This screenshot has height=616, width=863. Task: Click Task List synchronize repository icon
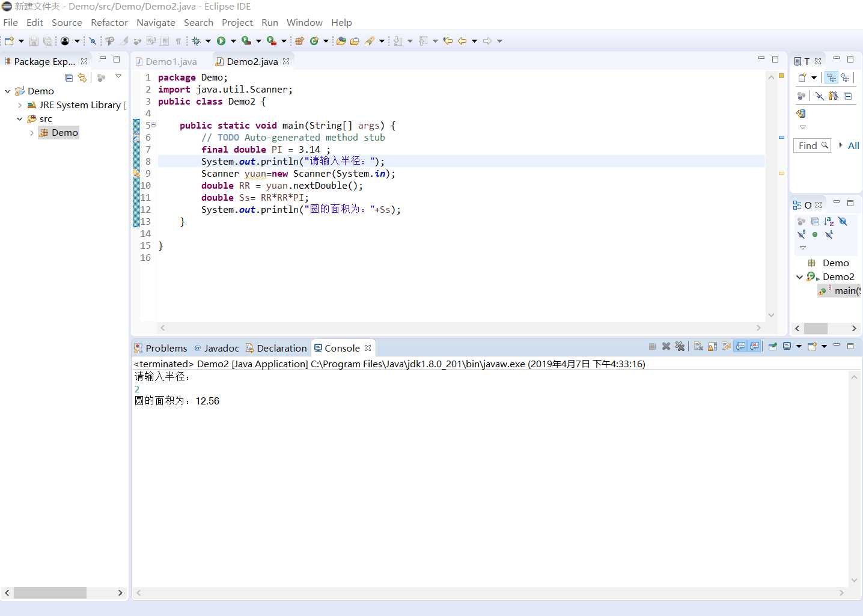pos(800,114)
